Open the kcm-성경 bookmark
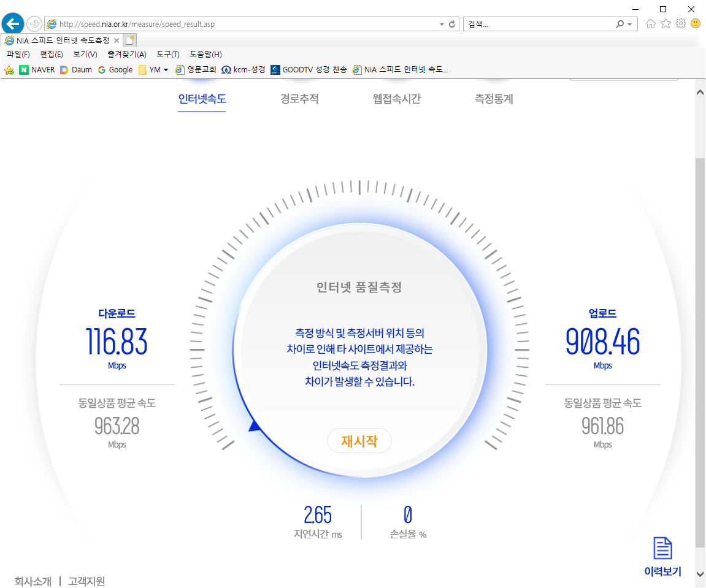706x588 pixels. pos(244,70)
